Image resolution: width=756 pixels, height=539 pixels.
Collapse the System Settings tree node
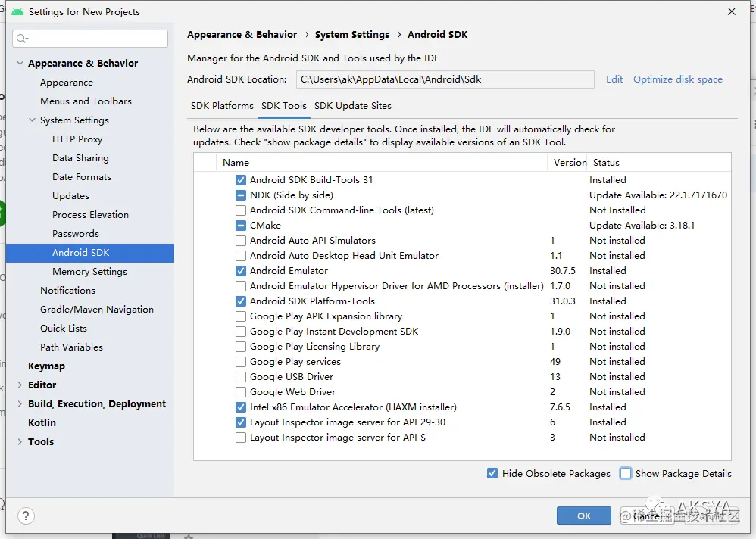pos(32,120)
